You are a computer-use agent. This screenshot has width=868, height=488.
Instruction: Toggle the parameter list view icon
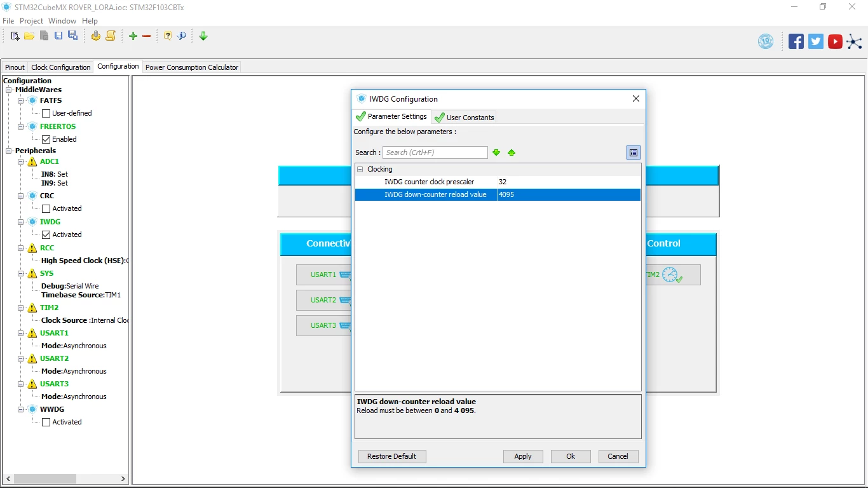(634, 152)
